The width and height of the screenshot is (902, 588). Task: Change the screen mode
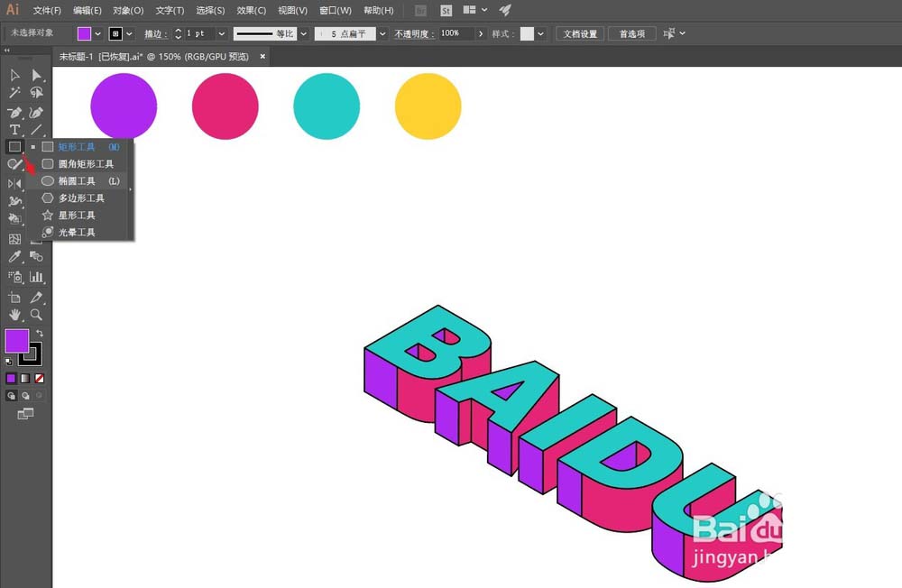[x=25, y=414]
